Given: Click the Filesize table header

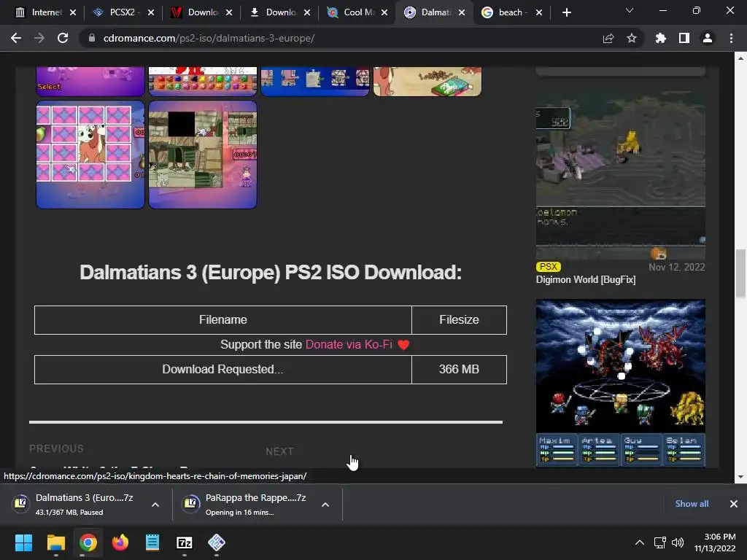Looking at the screenshot, I should [x=459, y=319].
